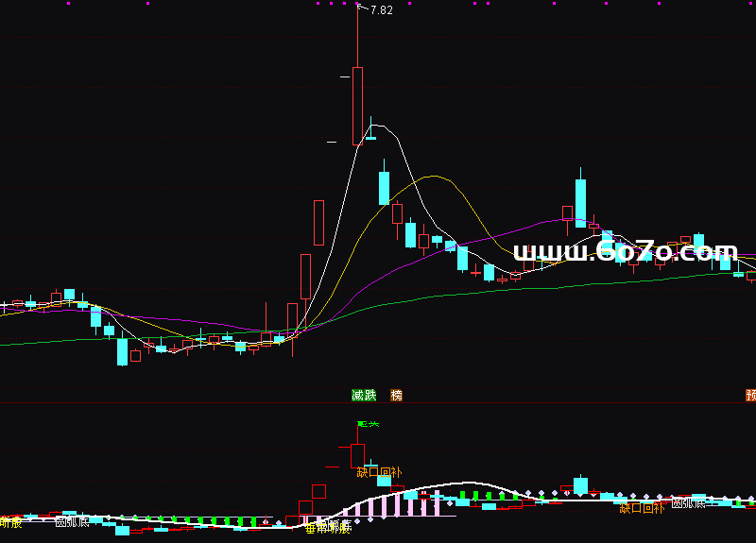Click the 7.82 high price label
The width and height of the screenshot is (756, 543).
tap(382, 10)
